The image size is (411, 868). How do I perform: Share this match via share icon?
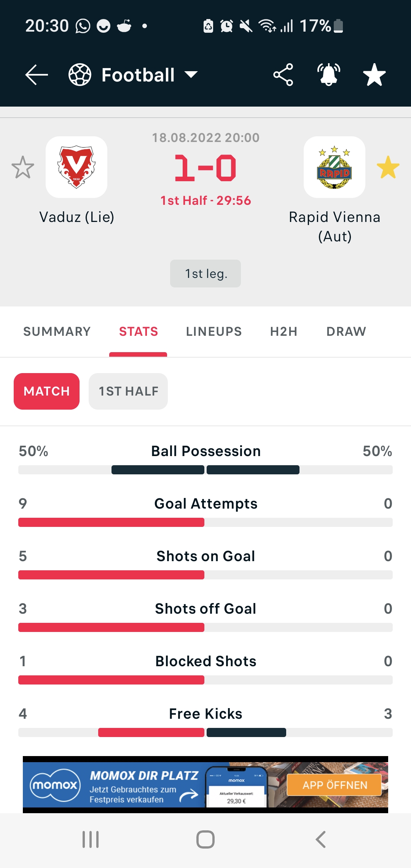tap(283, 75)
